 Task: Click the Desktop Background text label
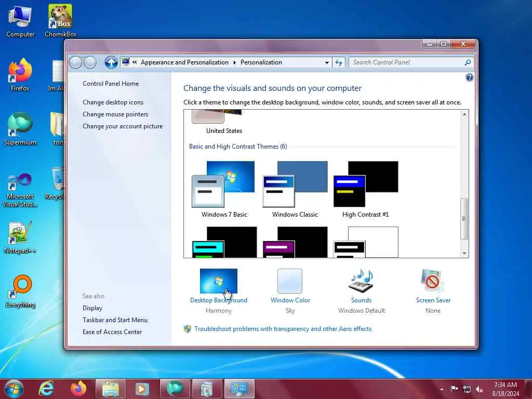[x=219, y=300]
